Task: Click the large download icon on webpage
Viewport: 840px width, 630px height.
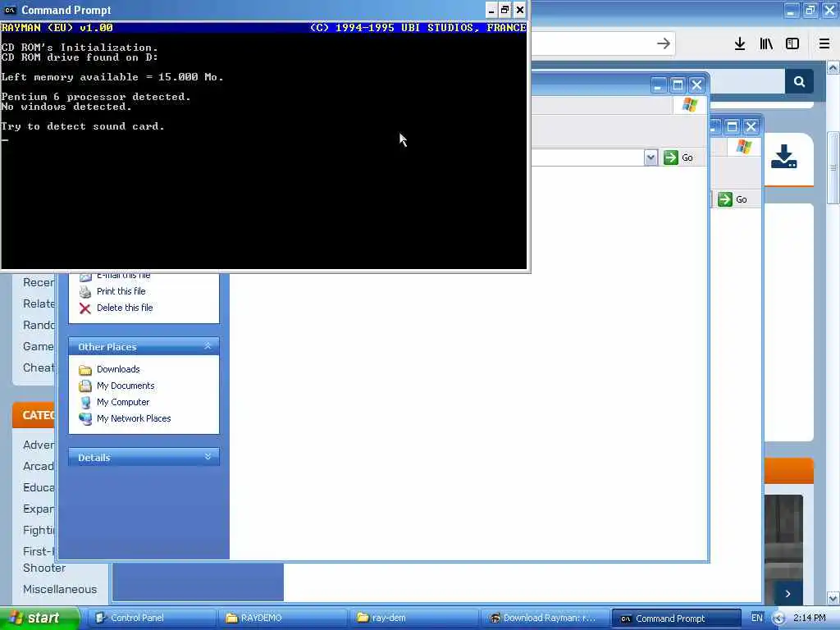Action: (783, 157)
